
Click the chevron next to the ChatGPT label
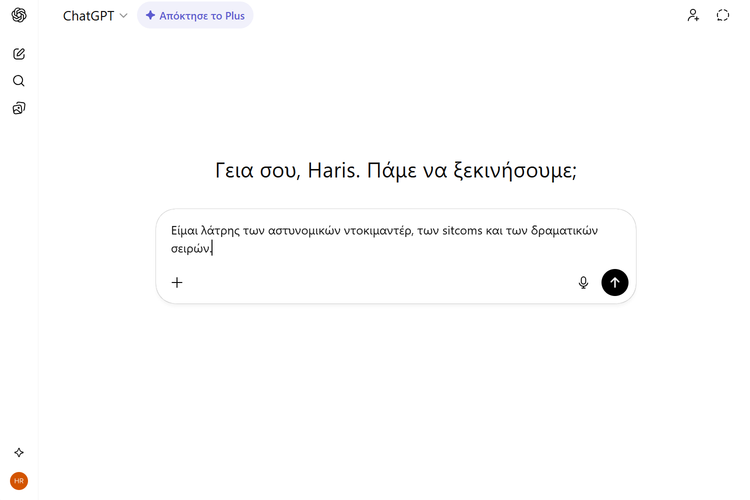click(124, 16)
